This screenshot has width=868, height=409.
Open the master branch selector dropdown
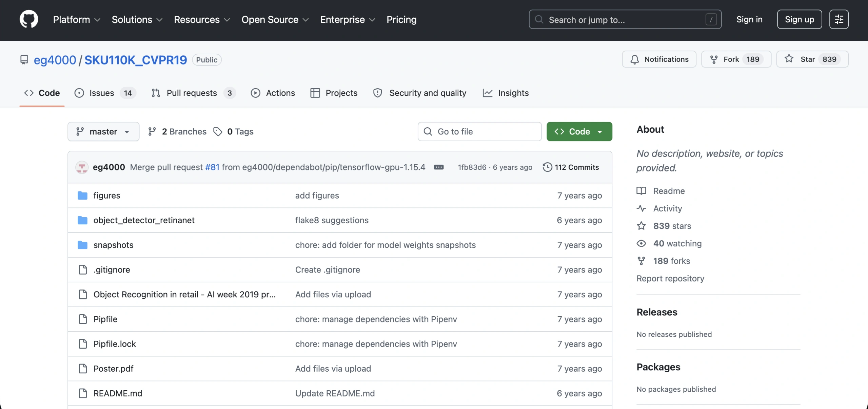103,132
